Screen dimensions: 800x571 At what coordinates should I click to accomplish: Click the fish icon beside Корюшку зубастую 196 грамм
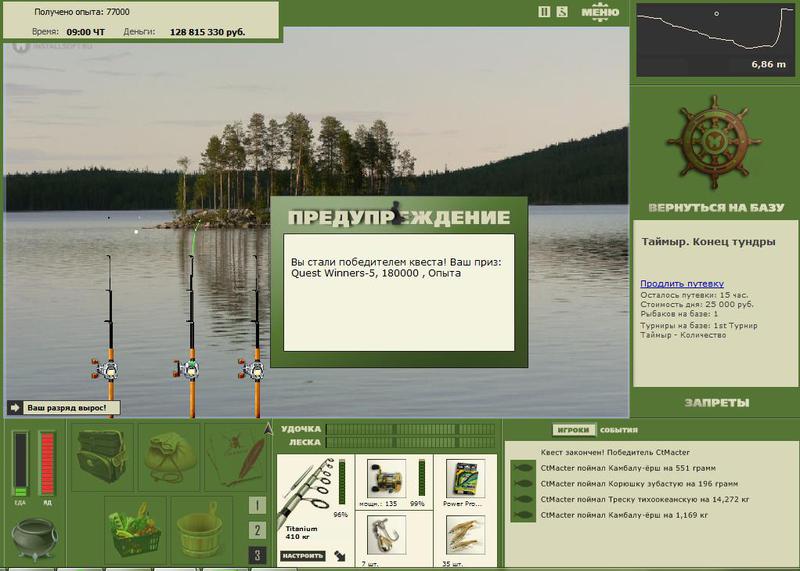click(x=523, y=484)
